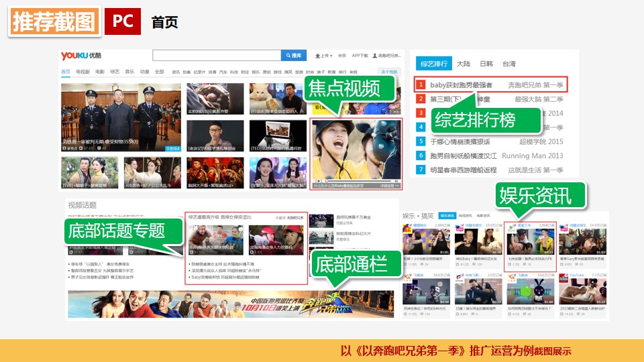The width and height of the screenshot is (644, 362).
Task: Click rank 5 badge beside 于娜心情崩溃
Action: (421, 141)
